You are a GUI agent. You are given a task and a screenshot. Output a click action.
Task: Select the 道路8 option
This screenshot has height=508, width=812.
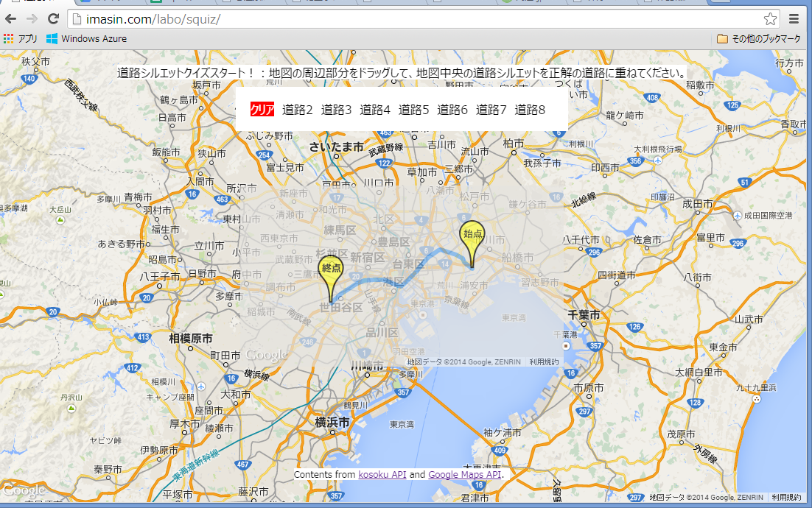(x=530, y=110)
